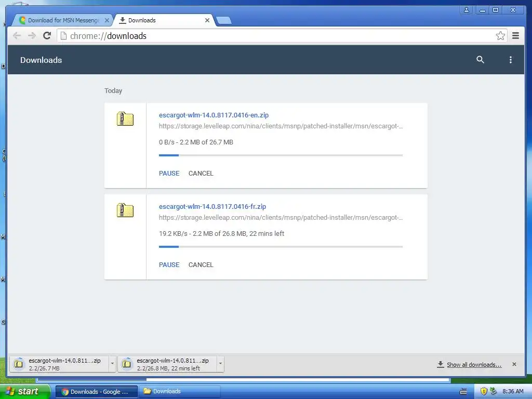Switch to the Download for MSN Messenger tab

point(63,20)
